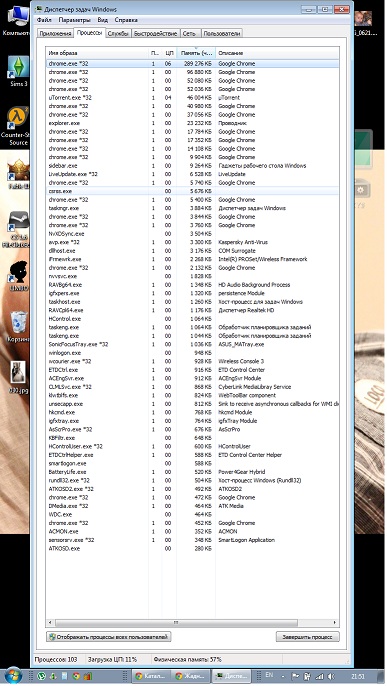Image resolution: width=387 pixels, height=686 pixels.
Task: Switch to the Пользователи tab
Action: (222, 33)
